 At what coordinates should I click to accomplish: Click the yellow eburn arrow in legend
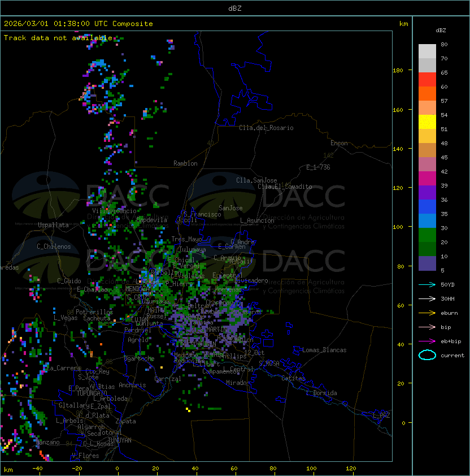[427, 313]
